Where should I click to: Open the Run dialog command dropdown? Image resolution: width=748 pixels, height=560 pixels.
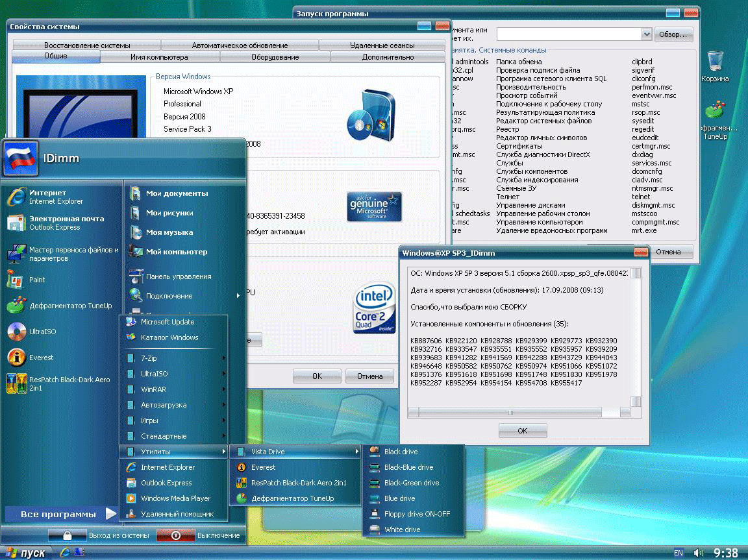pos(647,34)
